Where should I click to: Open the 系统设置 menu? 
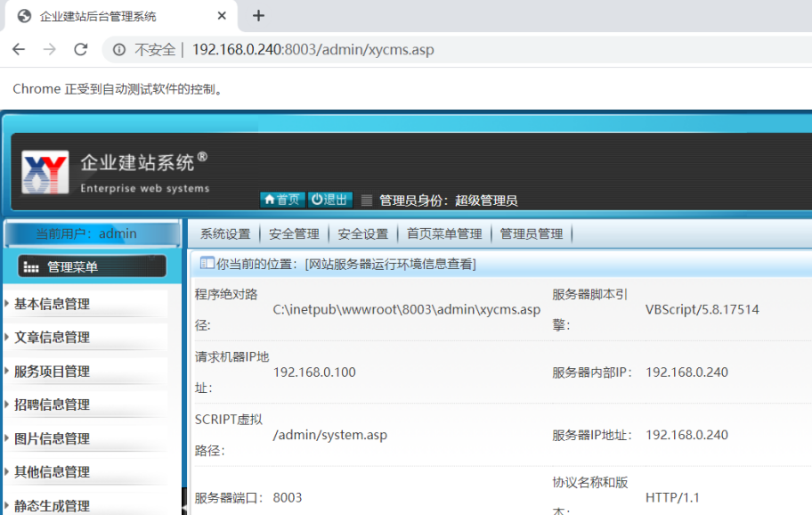[225, 234]
